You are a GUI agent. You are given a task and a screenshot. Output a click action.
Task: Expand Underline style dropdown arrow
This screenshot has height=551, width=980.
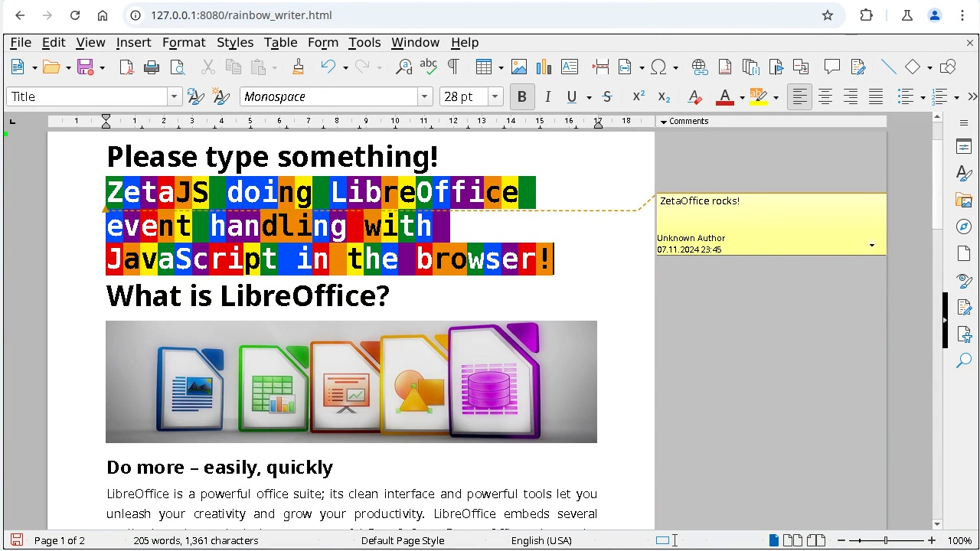589,97
